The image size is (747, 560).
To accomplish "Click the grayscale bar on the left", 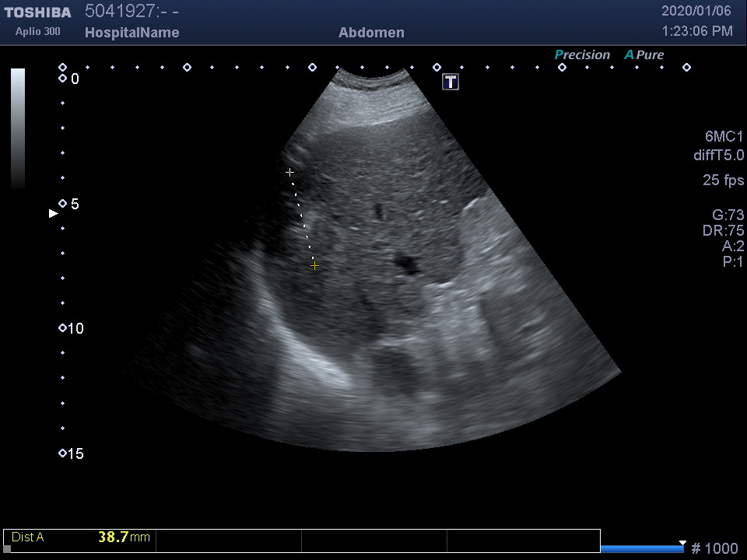I will tap(18, 128).
